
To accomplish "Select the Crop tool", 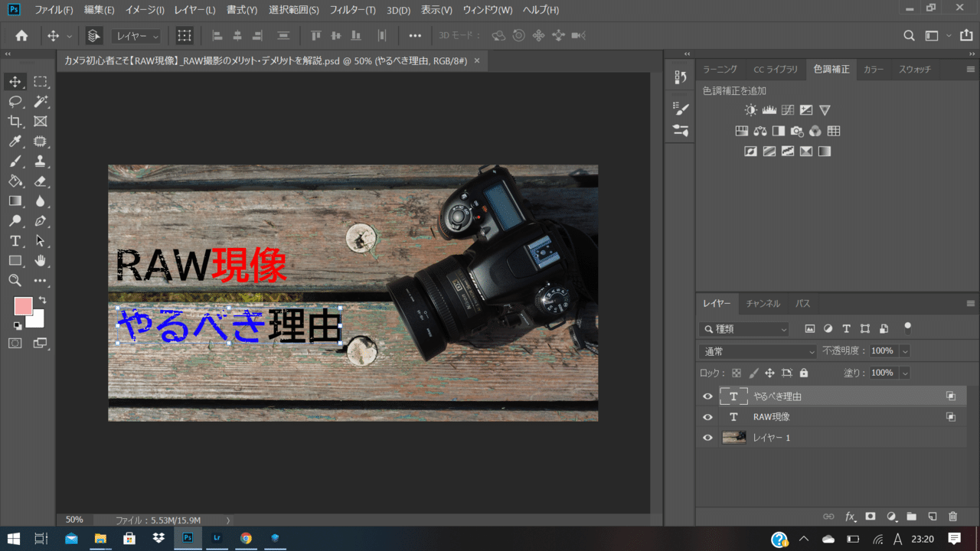I will coord(15,122).
